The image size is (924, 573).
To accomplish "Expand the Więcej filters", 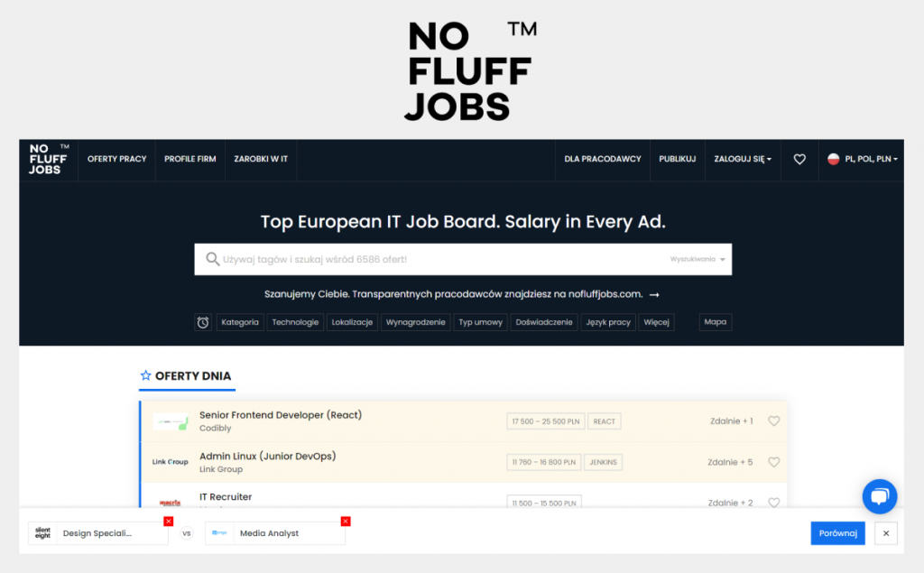I will [x=657, y=322].
